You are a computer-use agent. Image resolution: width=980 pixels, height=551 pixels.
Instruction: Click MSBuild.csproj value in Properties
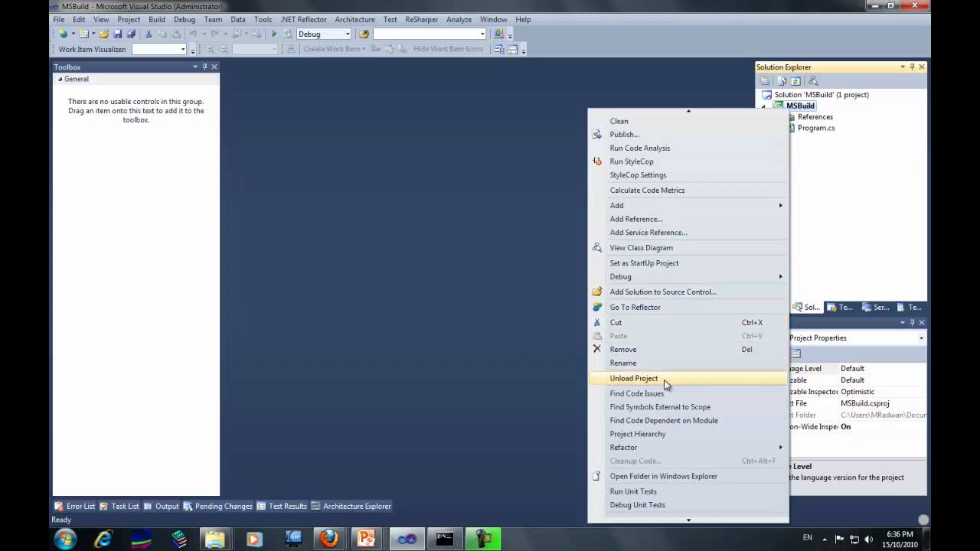[865, 403]
